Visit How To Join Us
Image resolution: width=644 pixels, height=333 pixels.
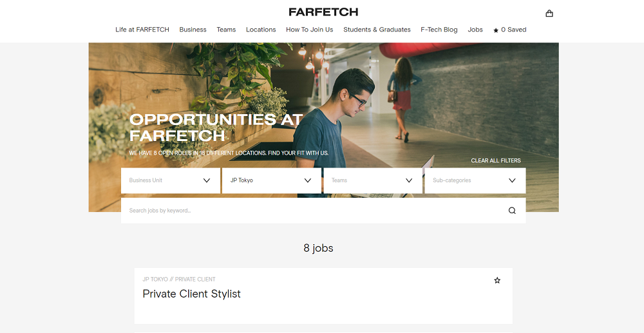pyautogui.click(x=309, y=30)
